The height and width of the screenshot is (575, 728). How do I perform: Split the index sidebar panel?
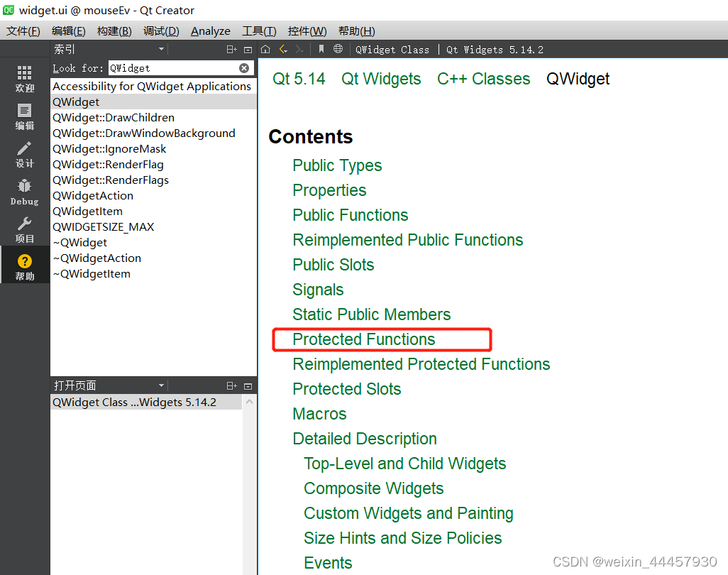[232, 49]
